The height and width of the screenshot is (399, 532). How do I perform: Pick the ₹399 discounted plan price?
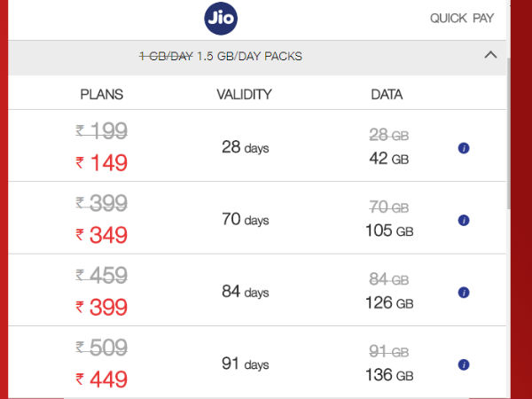pos(102,308)
